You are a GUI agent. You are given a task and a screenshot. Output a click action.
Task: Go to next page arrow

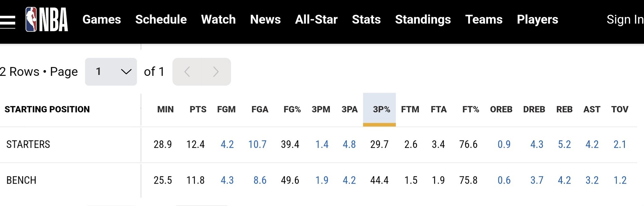tap(216, 72)
